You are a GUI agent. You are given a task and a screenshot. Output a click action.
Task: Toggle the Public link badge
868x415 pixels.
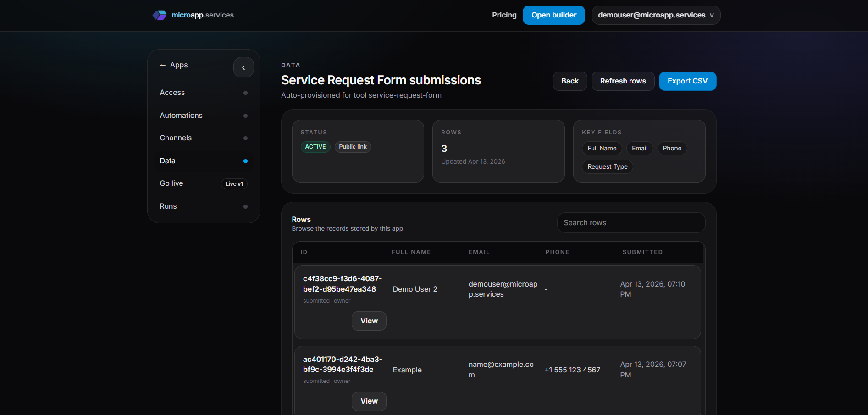point(353,147)
